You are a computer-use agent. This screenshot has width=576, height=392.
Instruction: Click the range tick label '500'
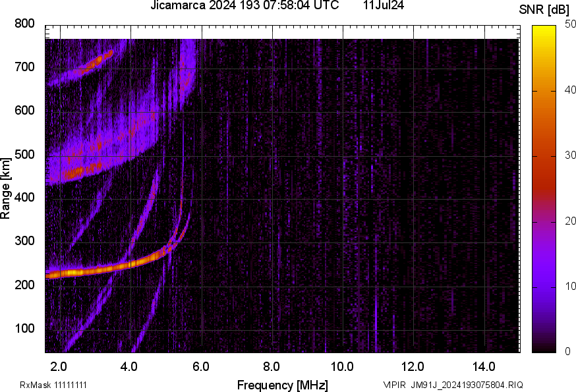(24, 155)
